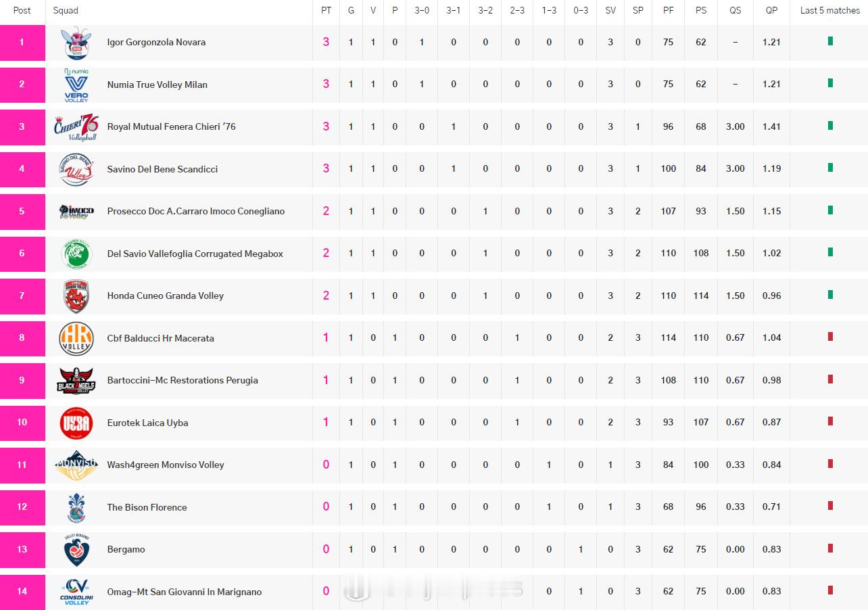Click the Megabox Vallefoglia green logo
The width and height of the screenshot is (868, 610).
pos(76,254)
